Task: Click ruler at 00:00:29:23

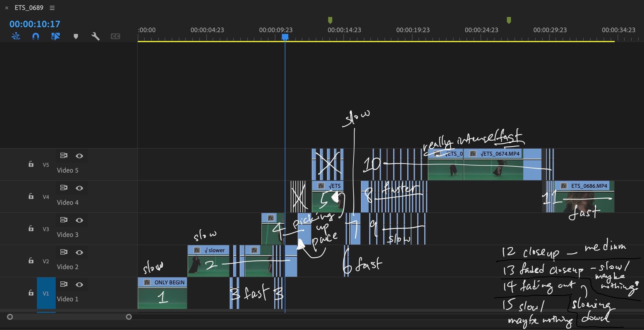Action: tap(550, 30)
